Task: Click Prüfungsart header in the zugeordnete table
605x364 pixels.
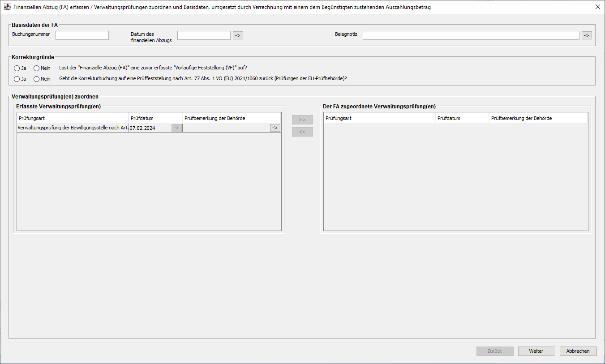Action: click(x=379, y=118)
